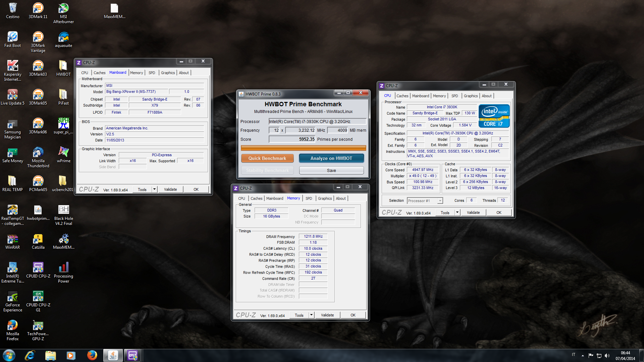Switch to Memory tab in right CPU-Z window
644x362 pixels.
point(439,96)
